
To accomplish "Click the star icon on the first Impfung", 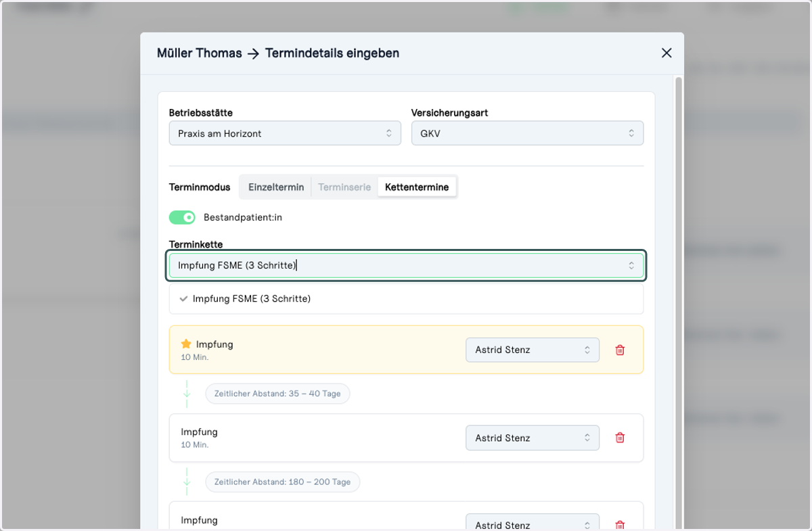I will coord(187,344).
